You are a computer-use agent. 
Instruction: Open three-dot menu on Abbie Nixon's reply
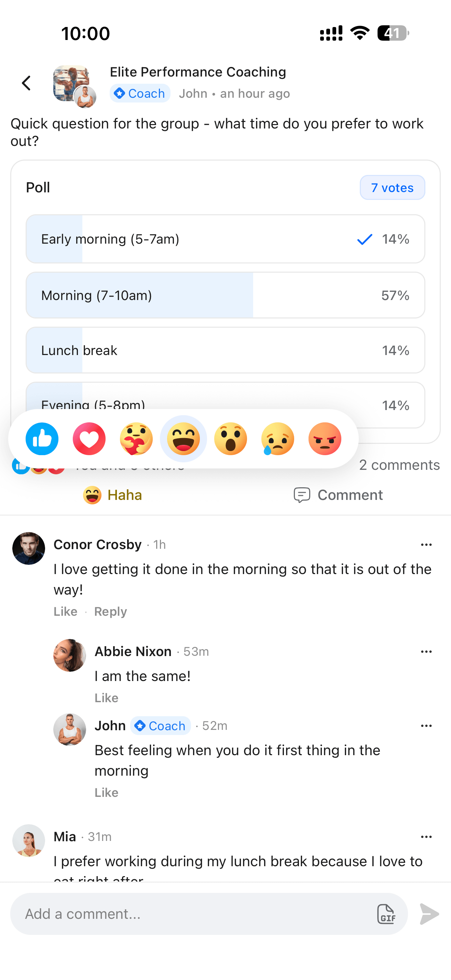(426, 652)
